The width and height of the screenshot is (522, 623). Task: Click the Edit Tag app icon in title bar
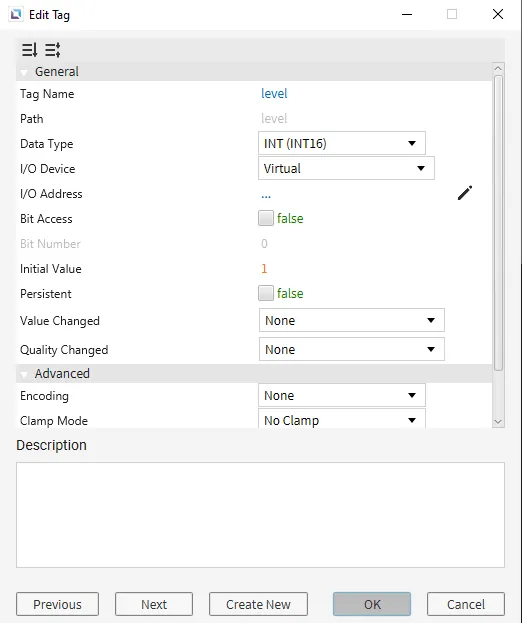[16, 15]
